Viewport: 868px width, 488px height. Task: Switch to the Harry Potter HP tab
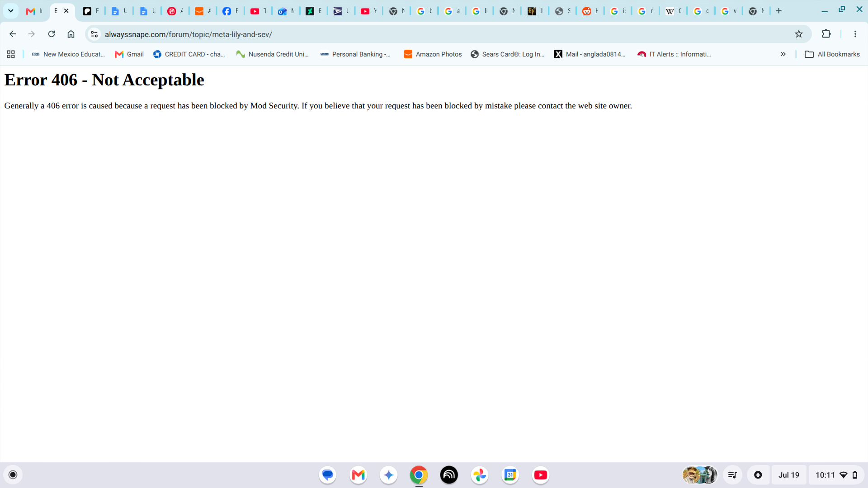click(535, 11)
